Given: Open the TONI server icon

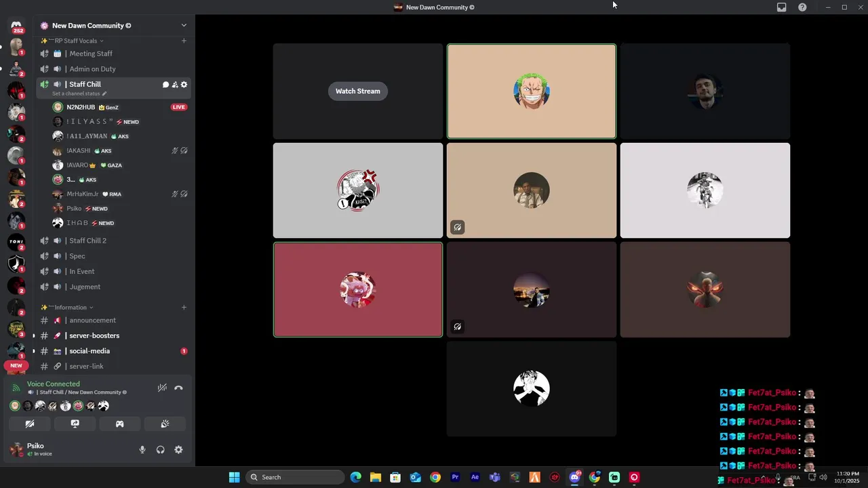Looking at the screenshot, I should [x=16, y=242].
